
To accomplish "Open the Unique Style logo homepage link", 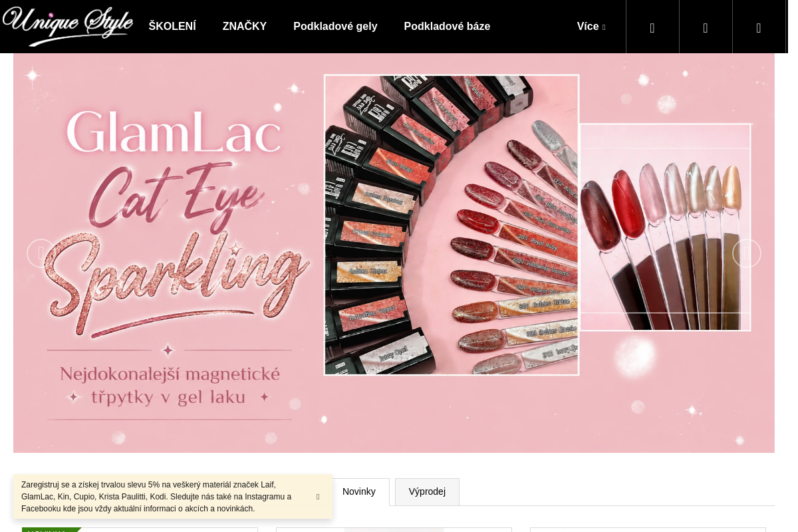I will 68,27.
